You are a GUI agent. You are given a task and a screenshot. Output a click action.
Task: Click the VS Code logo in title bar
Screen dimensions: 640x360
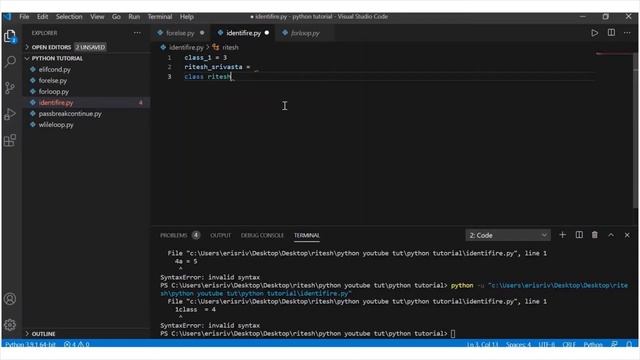point(8,17)
